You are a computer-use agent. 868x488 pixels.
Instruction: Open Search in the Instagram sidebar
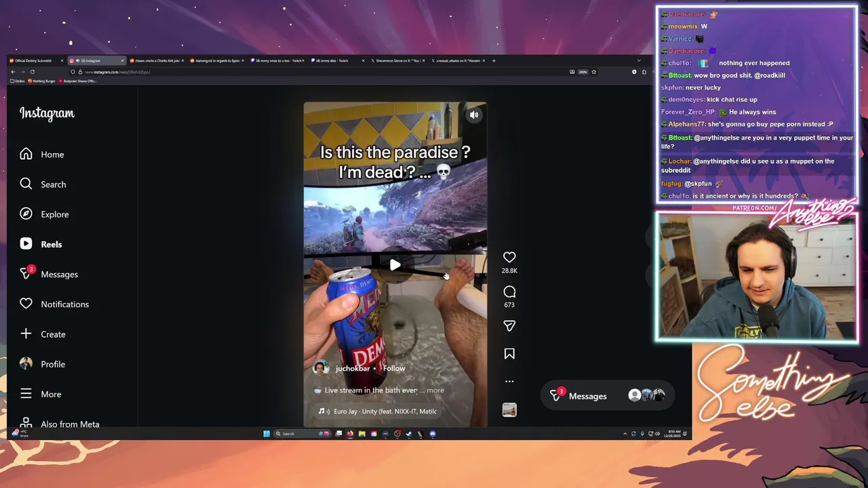(43, 184)
